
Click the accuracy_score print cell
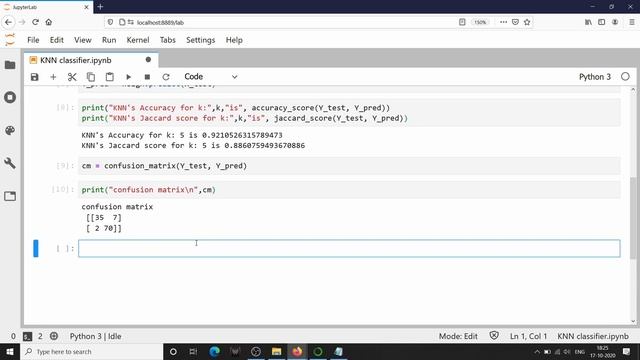(349, 113)
